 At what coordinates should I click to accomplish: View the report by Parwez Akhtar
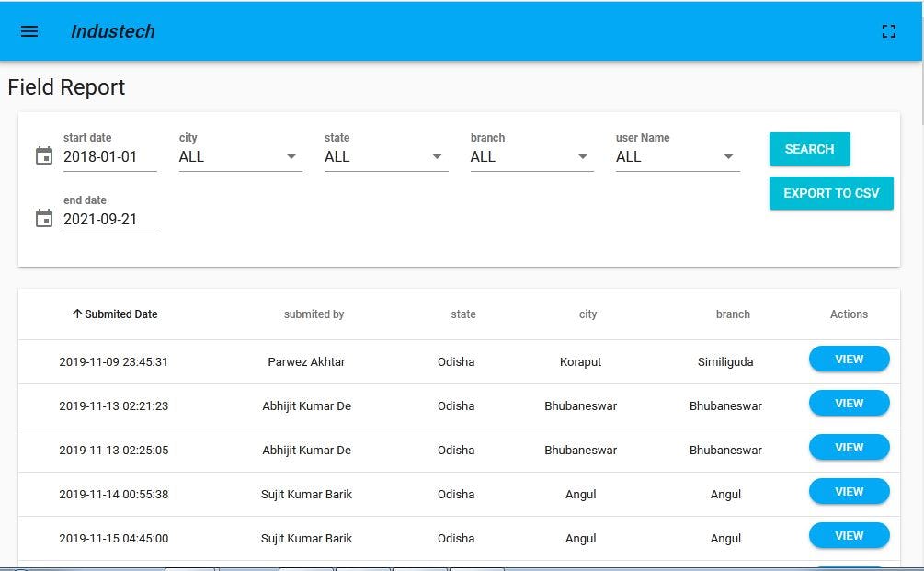pos(849,359)
